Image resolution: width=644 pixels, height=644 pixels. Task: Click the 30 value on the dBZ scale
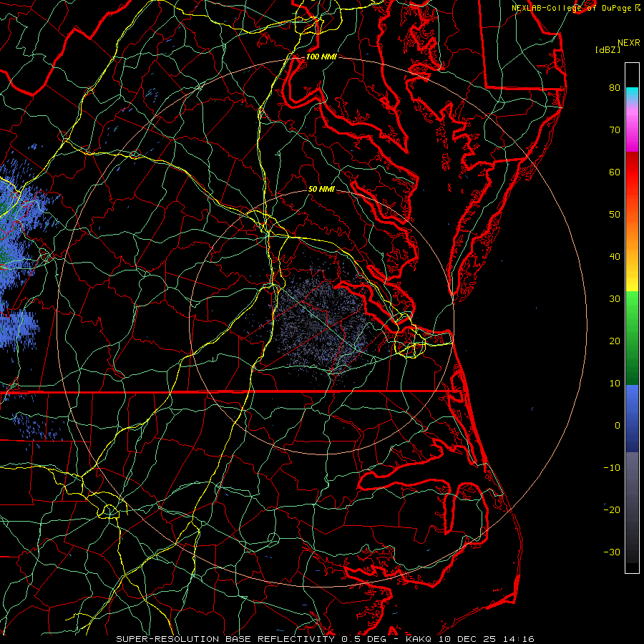[615, 298]
